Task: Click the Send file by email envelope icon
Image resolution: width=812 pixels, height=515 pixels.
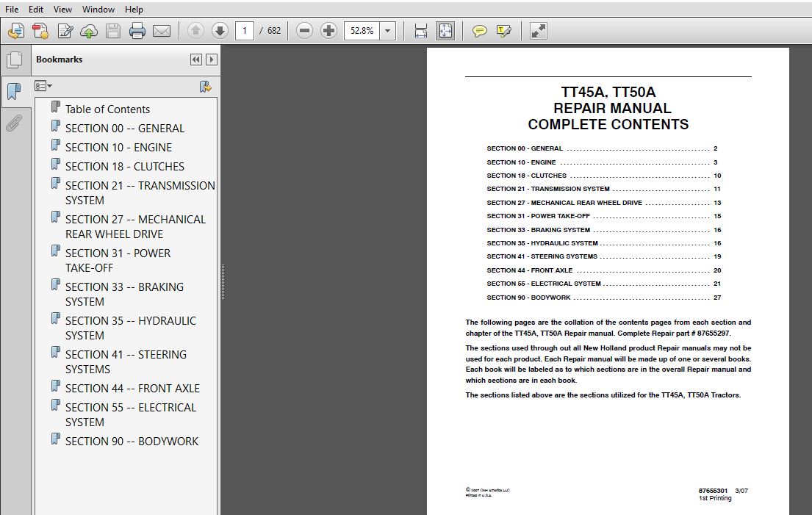Action: coord(162,31)
